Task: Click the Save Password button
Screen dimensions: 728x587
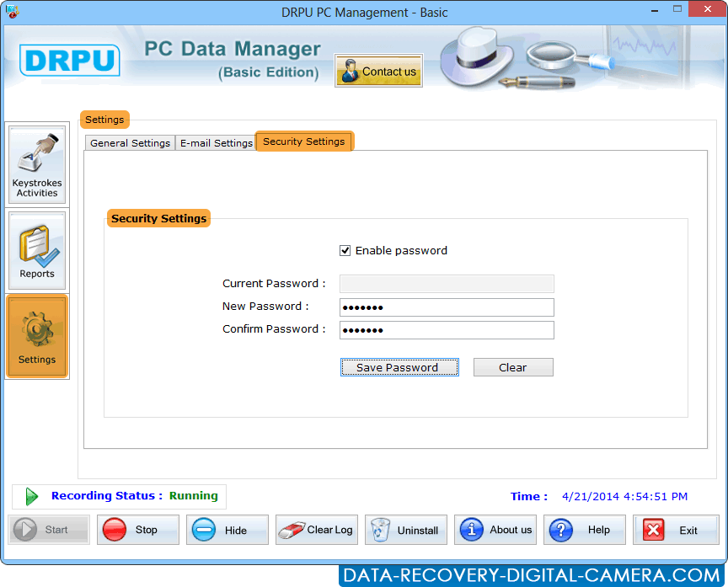Action: point(399,367)
